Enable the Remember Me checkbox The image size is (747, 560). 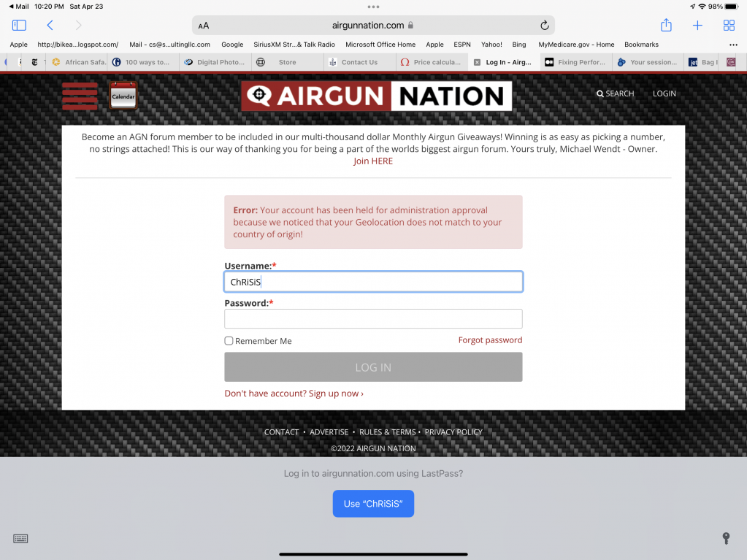coord(229,340)
